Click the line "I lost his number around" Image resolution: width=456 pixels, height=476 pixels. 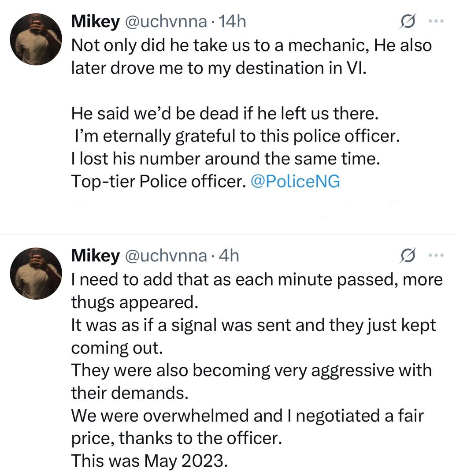(225, 159)
